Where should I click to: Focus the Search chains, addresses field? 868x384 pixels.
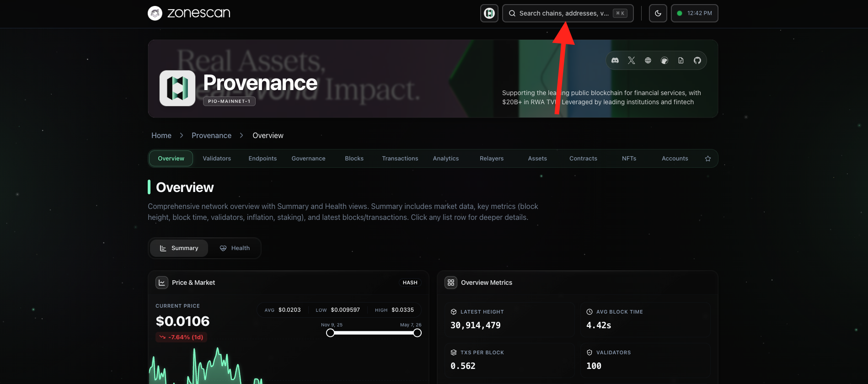coord(568,13)
